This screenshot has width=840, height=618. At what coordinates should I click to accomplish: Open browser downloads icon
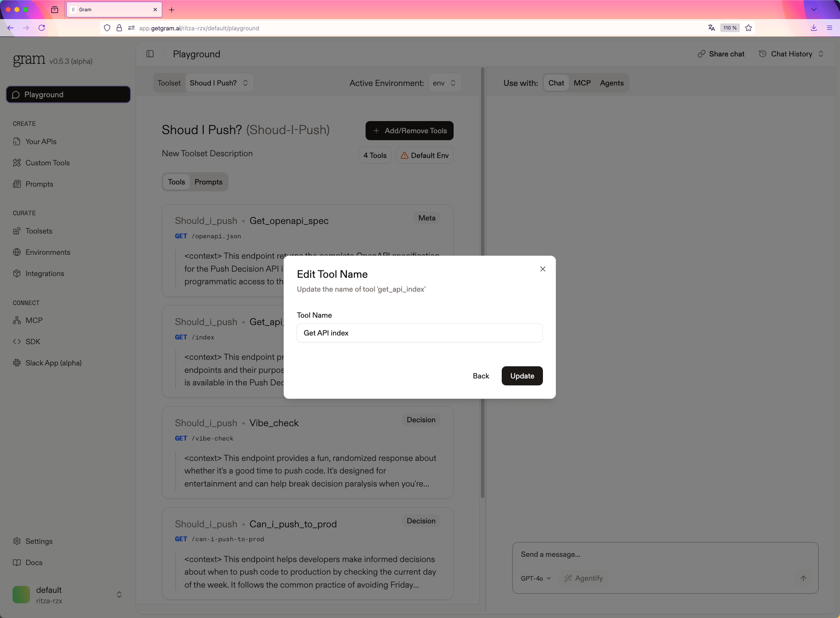point(814,28)
